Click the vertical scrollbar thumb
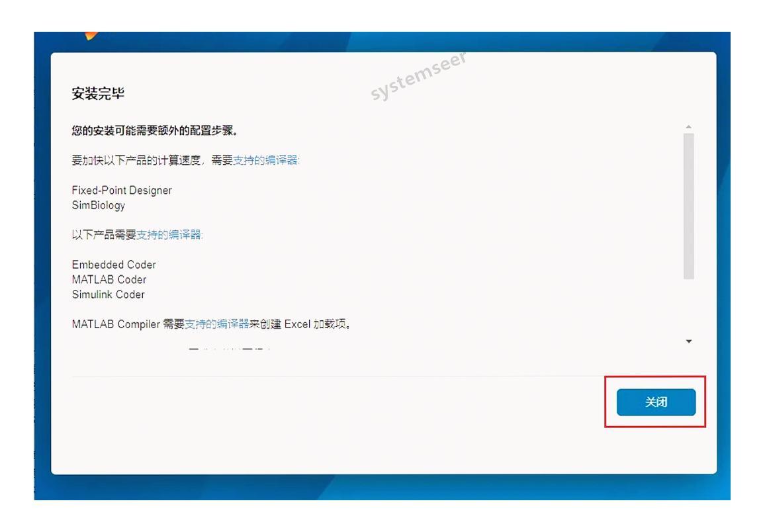 pos(688,206)
